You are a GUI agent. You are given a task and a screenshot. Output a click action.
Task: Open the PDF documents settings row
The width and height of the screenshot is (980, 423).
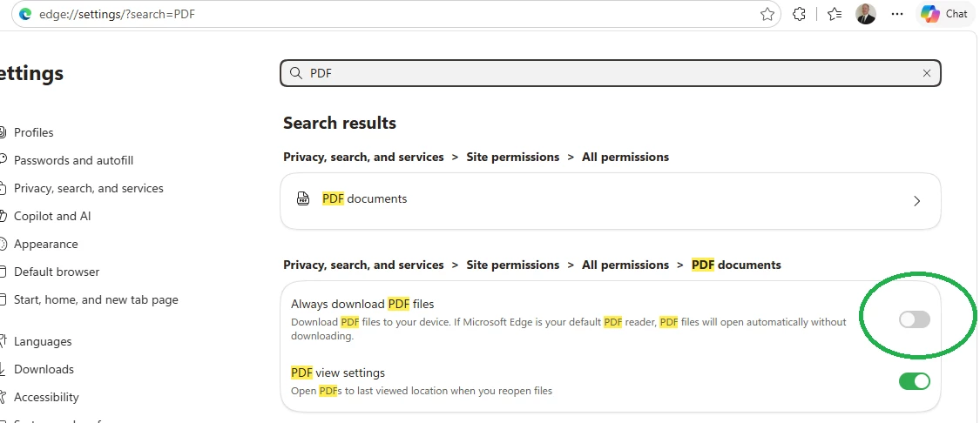610,200
